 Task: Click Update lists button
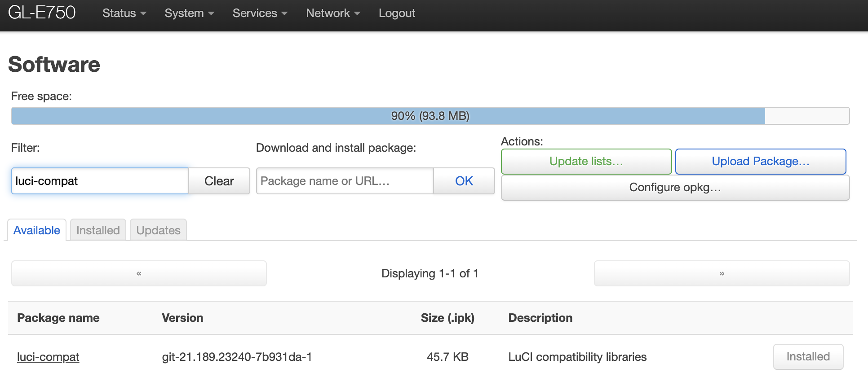coord(586,162)
